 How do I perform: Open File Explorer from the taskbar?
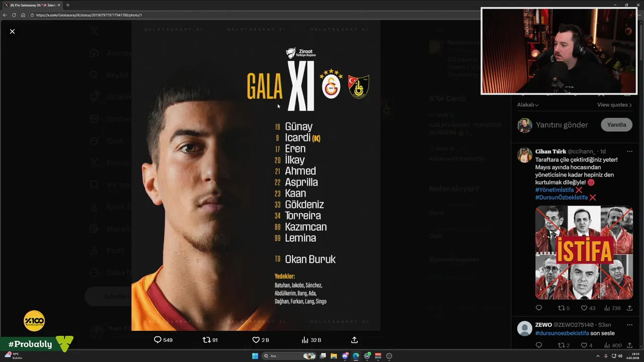(334, 356)
